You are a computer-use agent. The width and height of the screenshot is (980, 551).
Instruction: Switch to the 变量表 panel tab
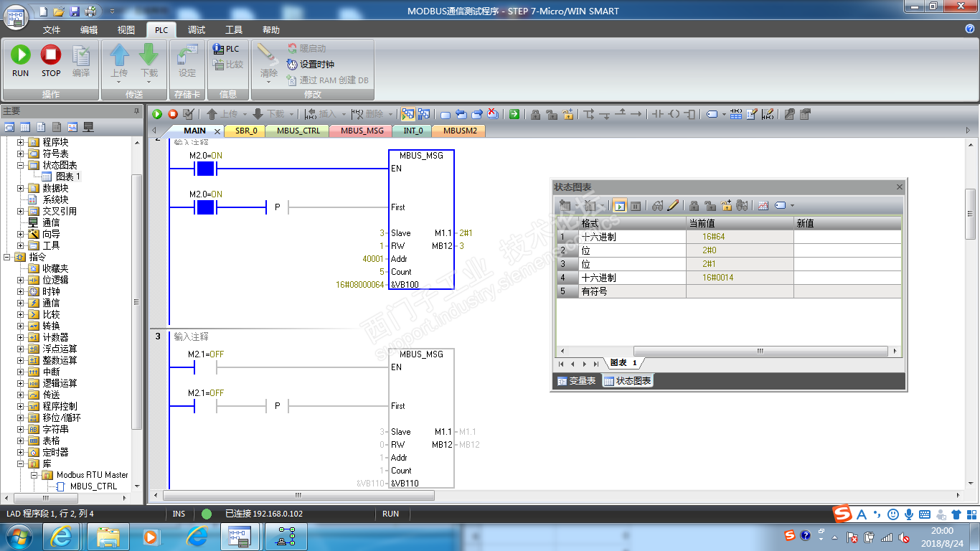pyautogui.click(x=576, y=381)
